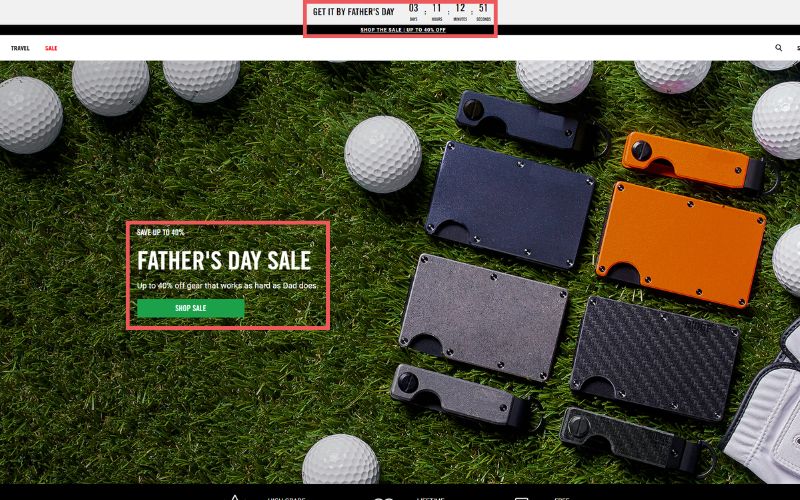Click the 'Get it by Father's Day' banner text
Screen dimensions: 800x500
coord(354,11)
